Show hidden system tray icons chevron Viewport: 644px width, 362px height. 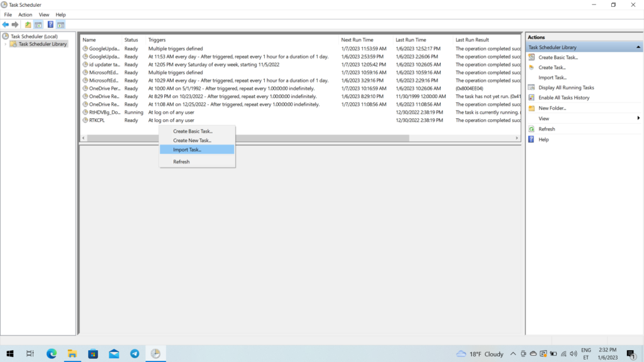pyautogui.click(x=513, y=354)
